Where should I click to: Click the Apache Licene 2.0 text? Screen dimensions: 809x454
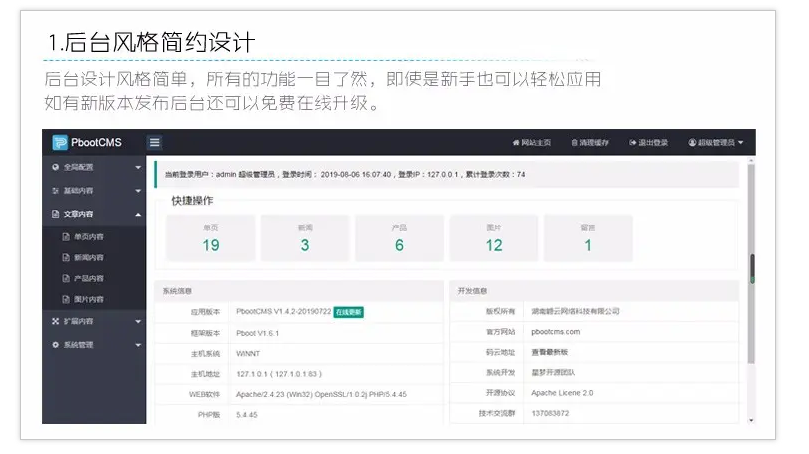tap(562, 393)
